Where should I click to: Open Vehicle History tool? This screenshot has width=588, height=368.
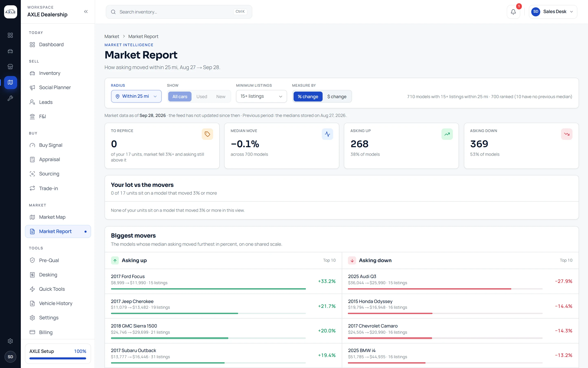pos(58,303)
